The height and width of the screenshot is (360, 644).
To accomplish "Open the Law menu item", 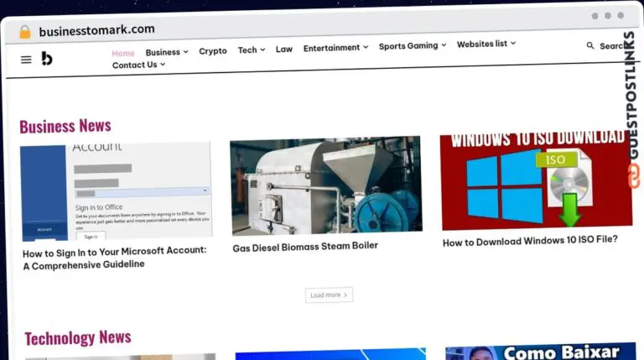I will 284,50.
